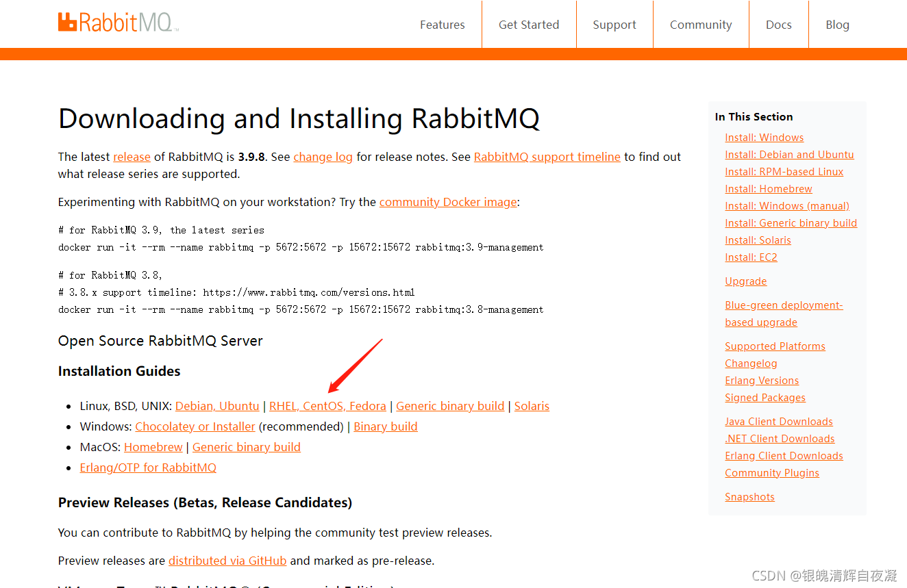Open the Snapshots link
Image resolution: width=907 pixels, height=588 pixels.
(749, 497)
